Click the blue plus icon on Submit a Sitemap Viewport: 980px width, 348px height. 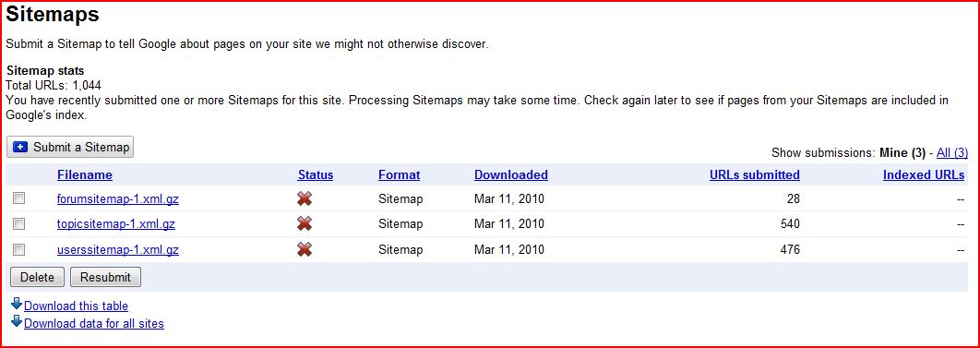pyautogui.click(x=20, y=148)
